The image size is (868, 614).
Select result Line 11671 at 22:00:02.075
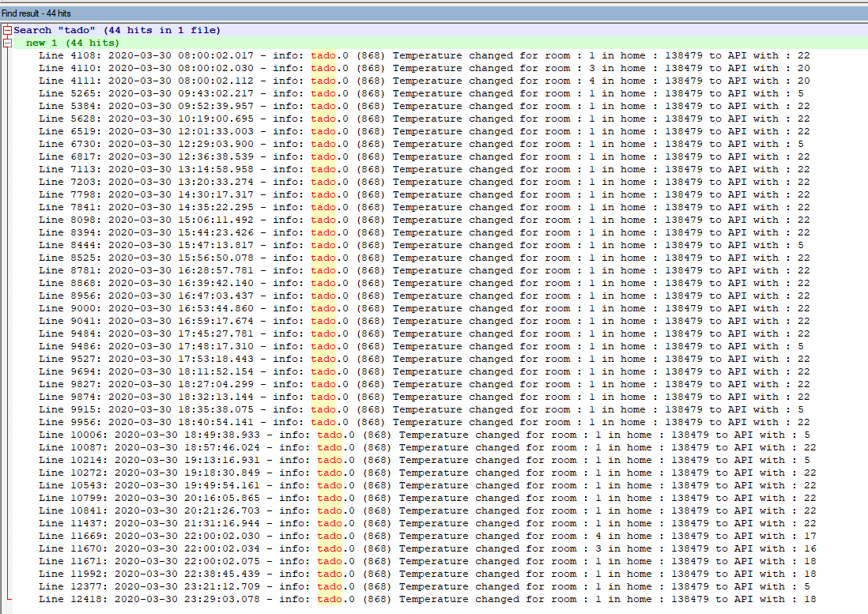point(428,561)
